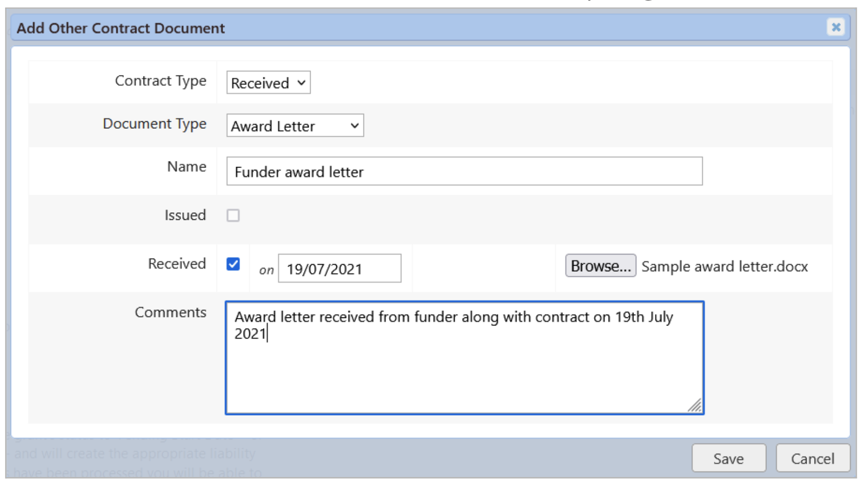
Task: Click the Sample award letter.docx filename
Action: pyautogui.click(x=724, y=266)
